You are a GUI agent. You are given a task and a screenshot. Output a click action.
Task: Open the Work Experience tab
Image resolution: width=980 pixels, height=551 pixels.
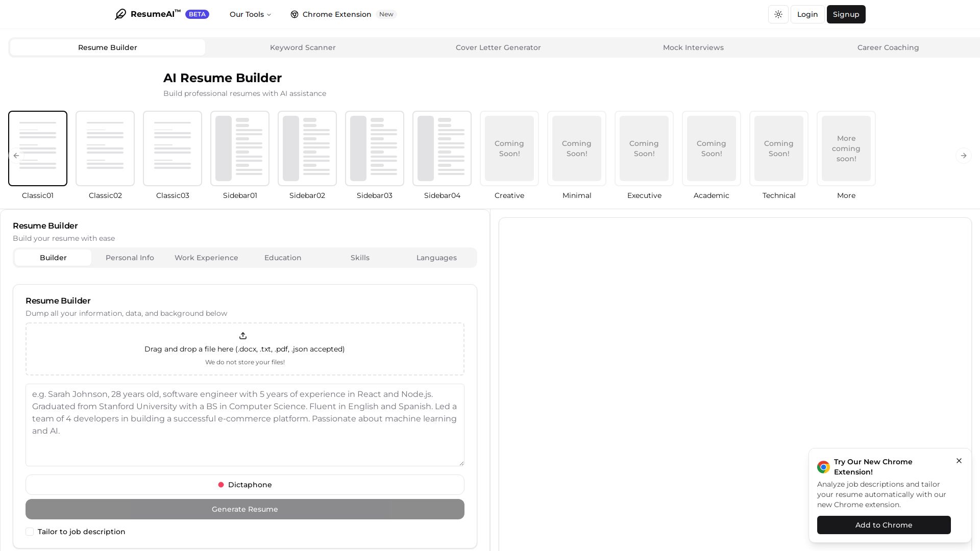click(x=206, y=258)
